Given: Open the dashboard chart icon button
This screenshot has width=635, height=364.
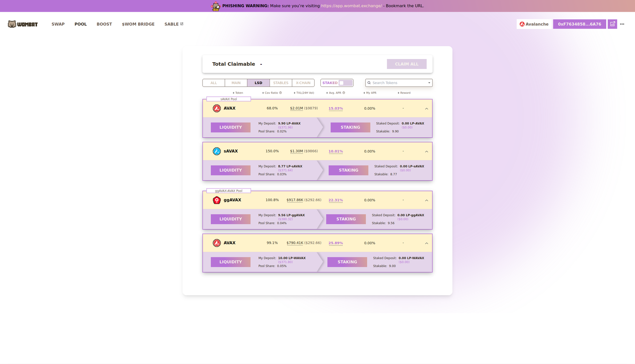Looking at the screenshot, I should 612,24.
